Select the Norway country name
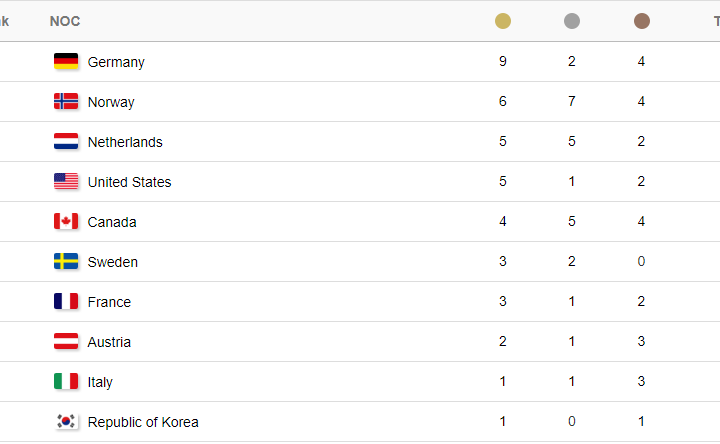The image size is (720, 444). click(111, 102)
